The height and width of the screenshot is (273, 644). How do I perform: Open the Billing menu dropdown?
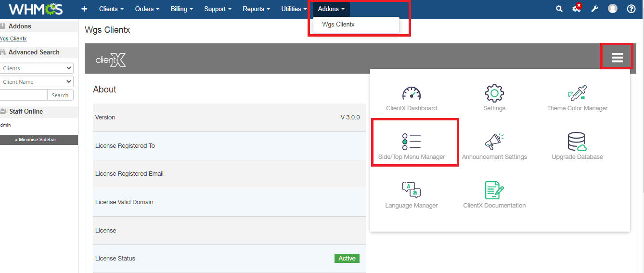(181, 9)
